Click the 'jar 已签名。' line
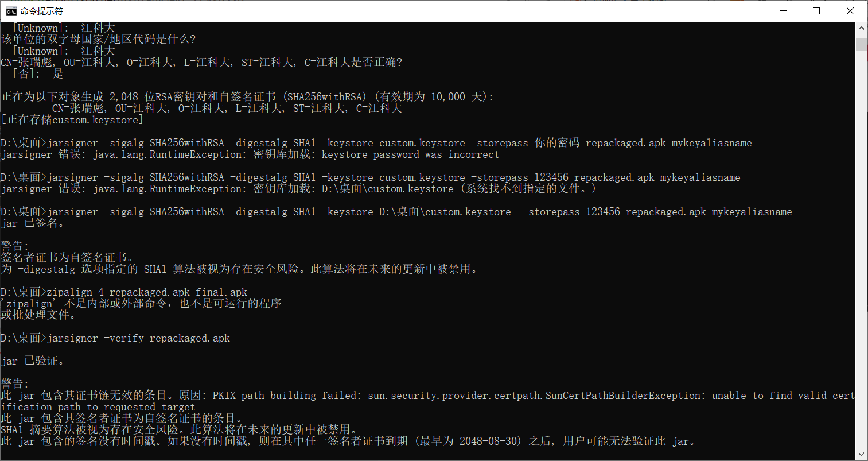 coord(32,223)
